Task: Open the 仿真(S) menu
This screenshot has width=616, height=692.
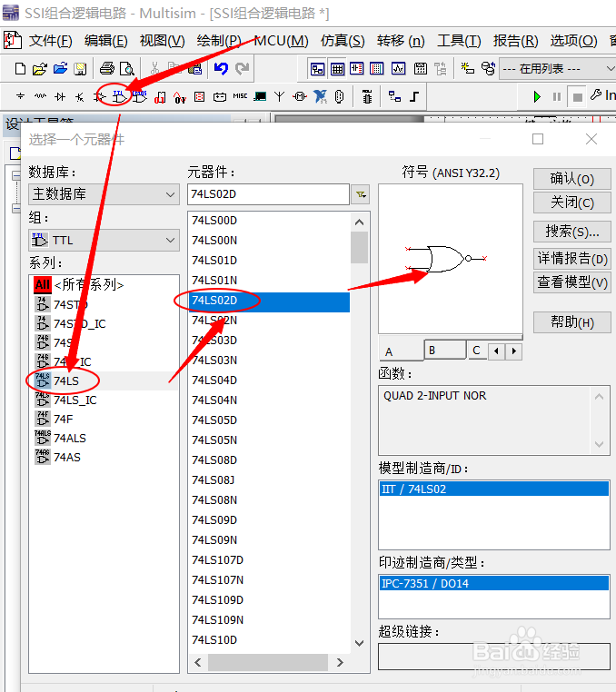Action: pos(343,41)
